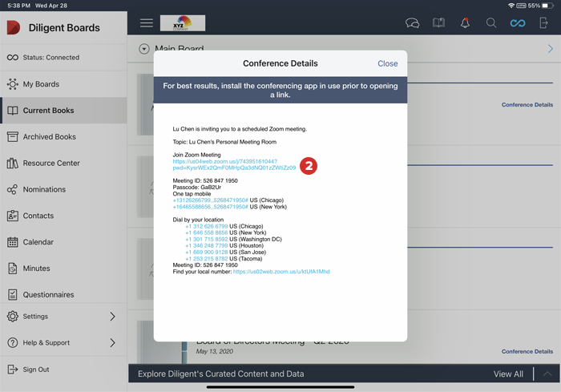Expand the Main Board dropdown

[x=144, y=50]
